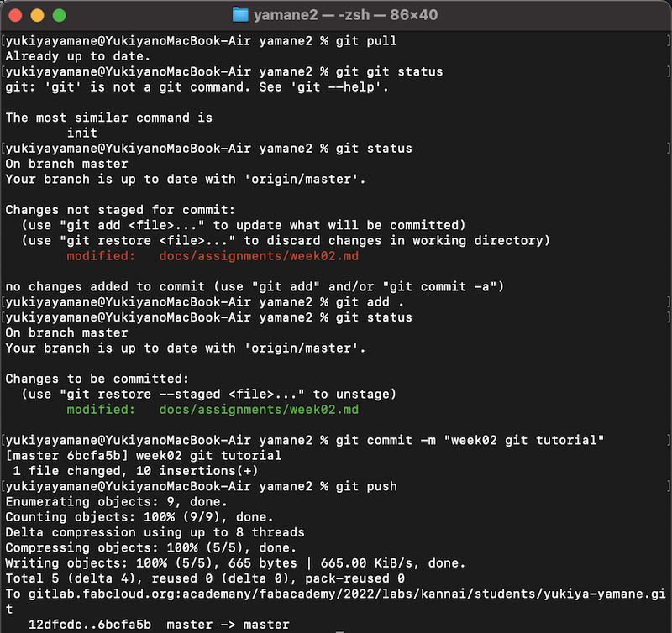Viewport: 672px width, 633px height.
Task: Click the '12dfcdc..6bcfa5b master -> master' line
Action: [159, 625]
